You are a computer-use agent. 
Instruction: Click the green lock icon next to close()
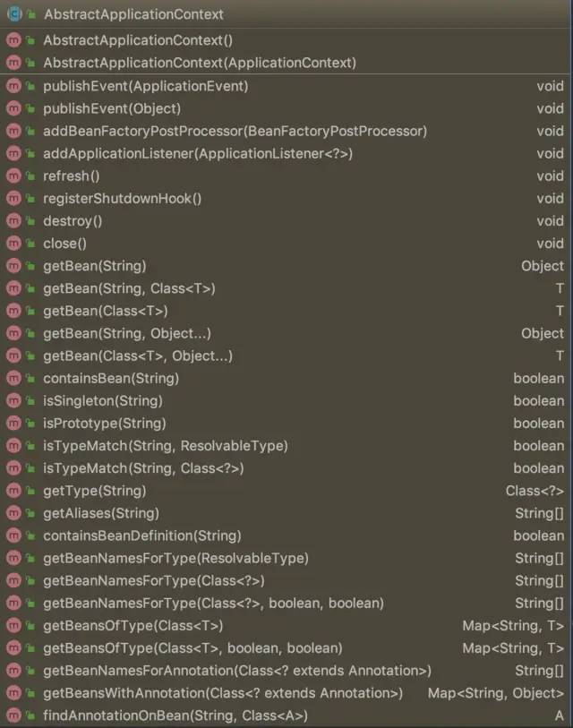click(x=30, y=244)
